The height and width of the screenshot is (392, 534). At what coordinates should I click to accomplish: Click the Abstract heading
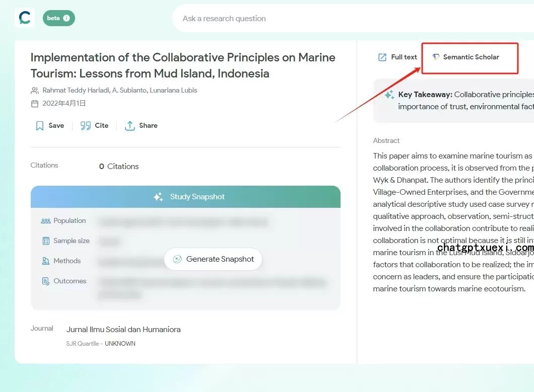tap(386, 140)
